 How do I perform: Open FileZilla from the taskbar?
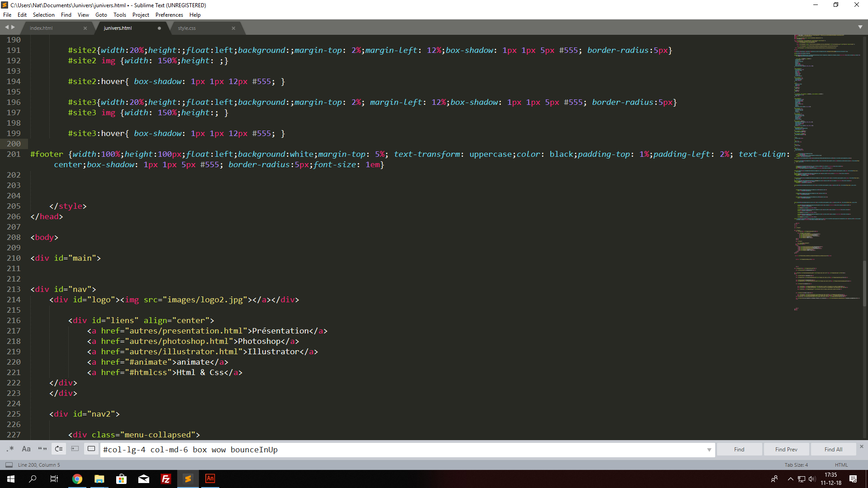click(166, 479)
